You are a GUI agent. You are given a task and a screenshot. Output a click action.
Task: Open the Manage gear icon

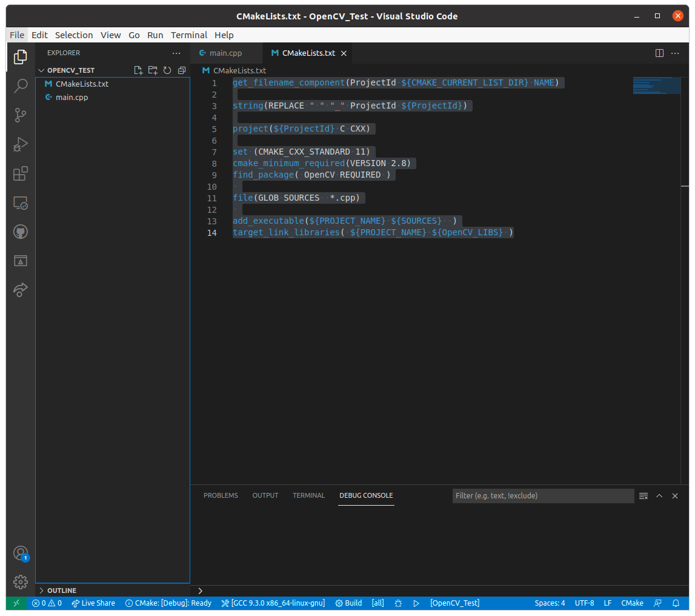point(21,582)
